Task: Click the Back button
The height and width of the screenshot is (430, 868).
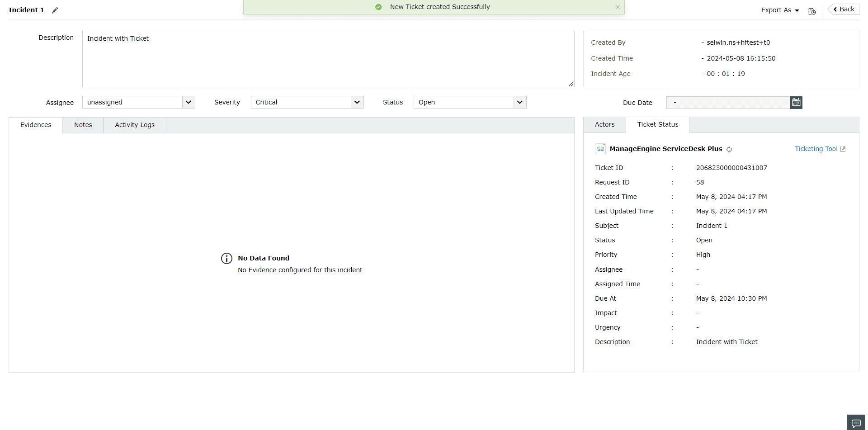Action: coord(843,9)
